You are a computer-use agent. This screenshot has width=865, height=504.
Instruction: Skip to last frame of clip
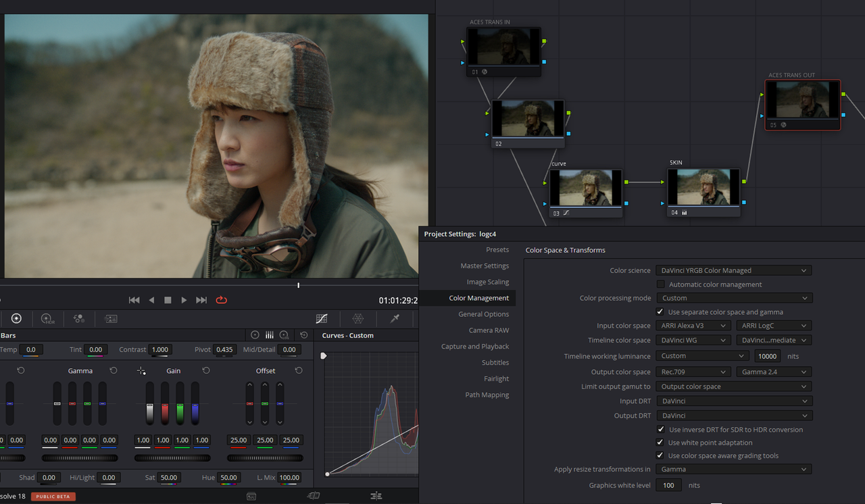[x=201, y=300]
